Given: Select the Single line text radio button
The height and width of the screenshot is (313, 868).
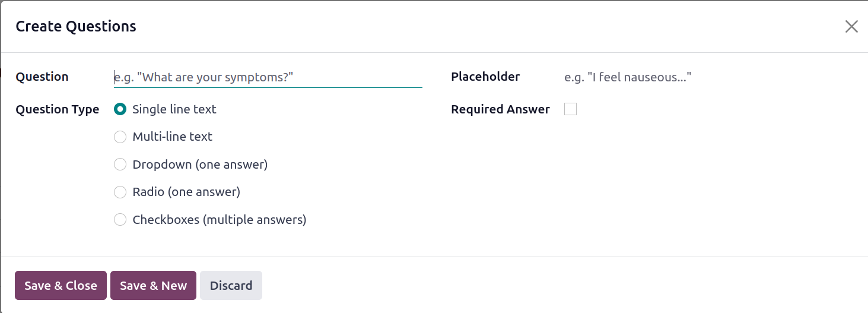Looking at the screenshot, I should 120,109.
